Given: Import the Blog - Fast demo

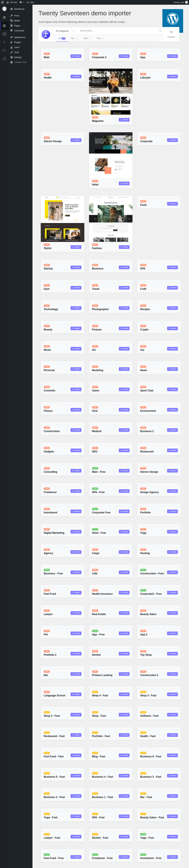Looking at the screenshot, I should pos(124,755).
